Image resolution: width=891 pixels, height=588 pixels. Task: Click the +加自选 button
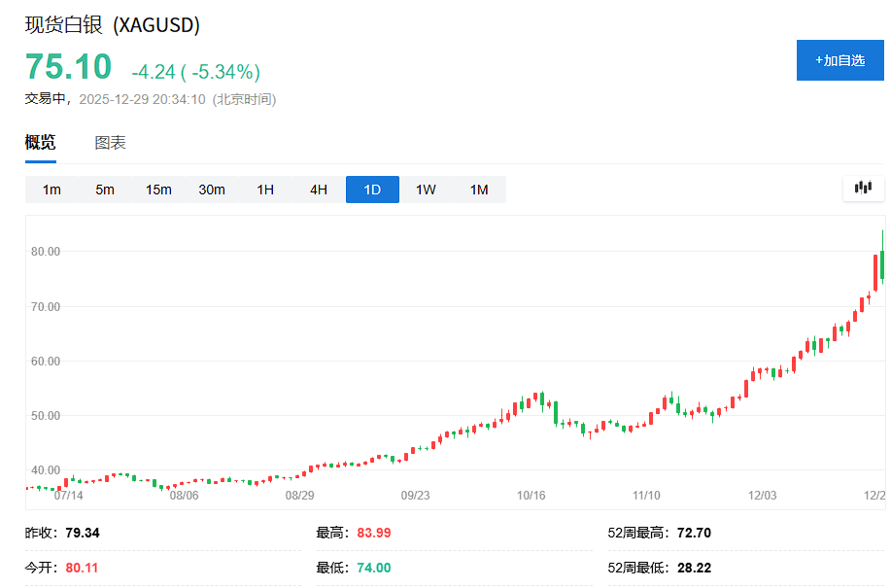(840, 60)
